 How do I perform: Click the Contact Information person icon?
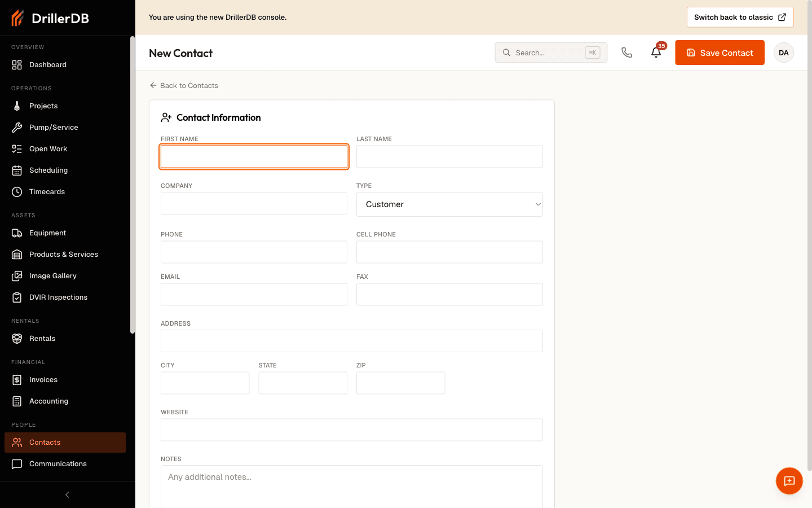(x=166, y=117)
